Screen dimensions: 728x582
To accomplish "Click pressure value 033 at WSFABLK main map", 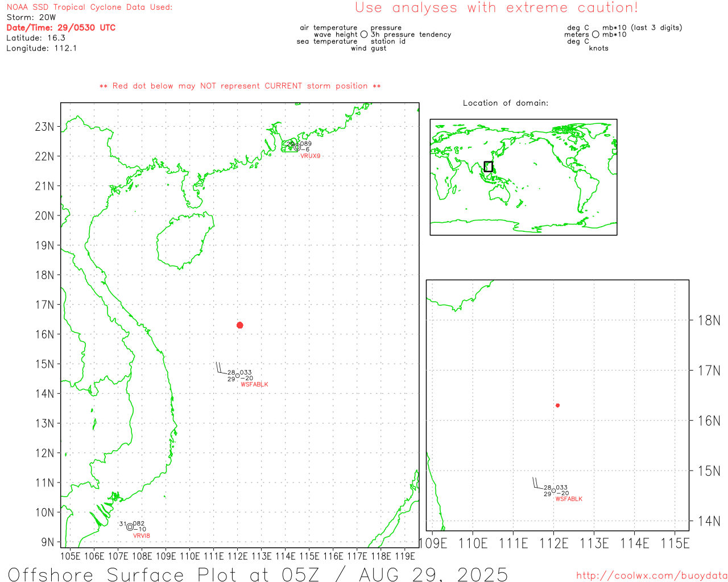I will pyautogui.click(x=246, y=373).
